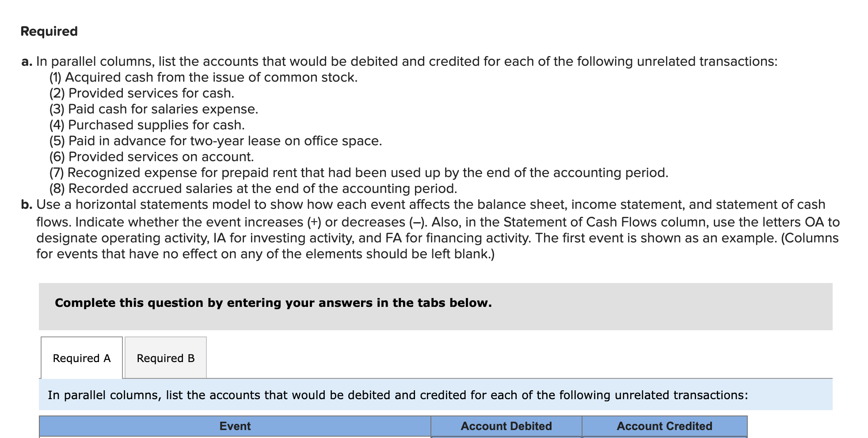The image size is (868, 438).
Task: Click the Account Credited column header
Action: (665, 426)
